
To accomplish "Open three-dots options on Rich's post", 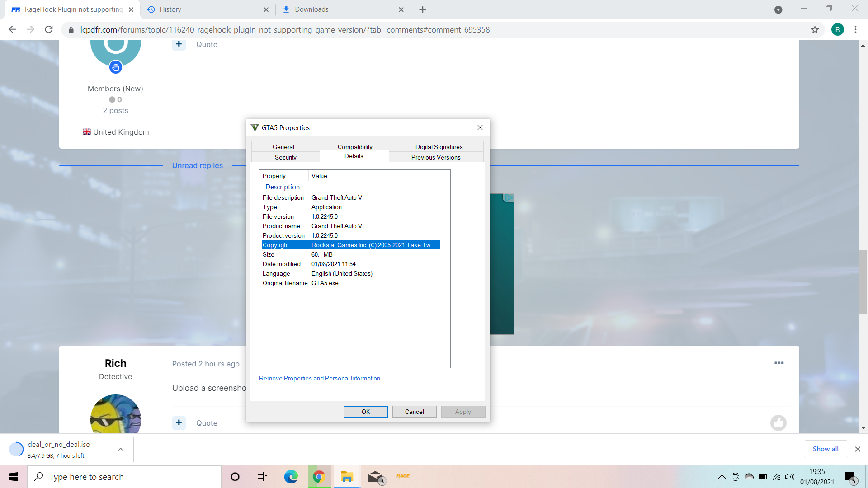I will pos(778,363).
